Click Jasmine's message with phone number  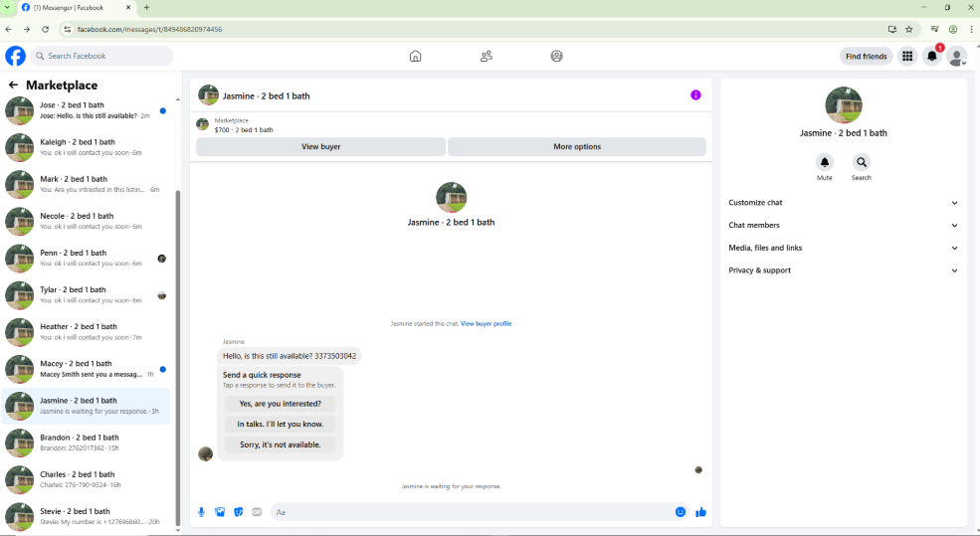pyautogui.click(x=290, y=356)
